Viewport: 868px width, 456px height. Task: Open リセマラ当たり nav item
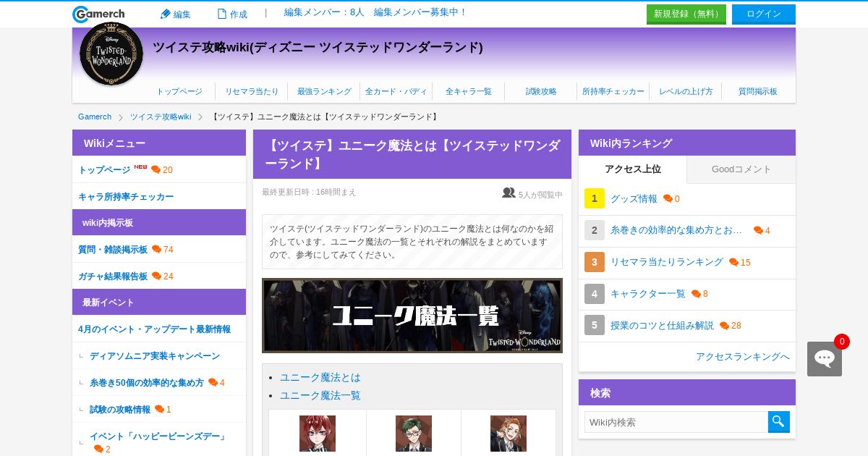pos(252,91)
